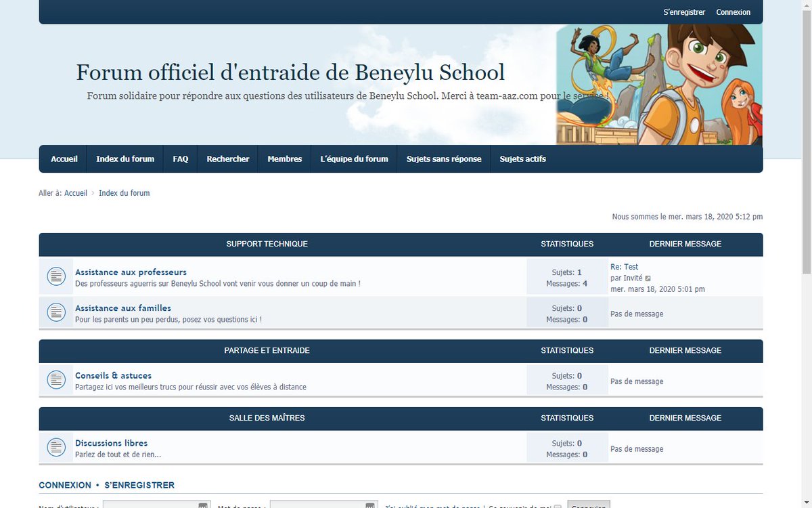The image size is (812, 508).
Task: Click the CONNEXION heading link
Action: click(x=65, y=486)
